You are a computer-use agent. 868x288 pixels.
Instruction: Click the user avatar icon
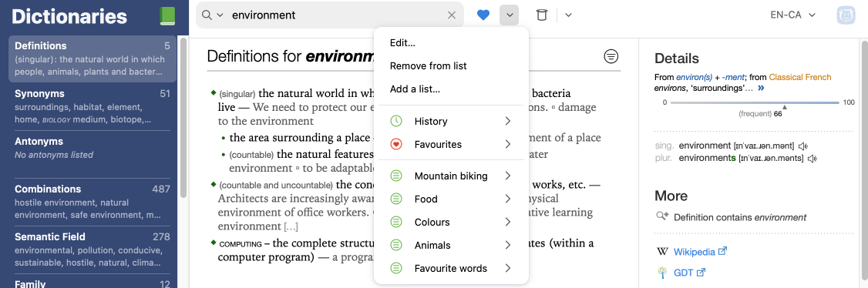coord(846,15)
